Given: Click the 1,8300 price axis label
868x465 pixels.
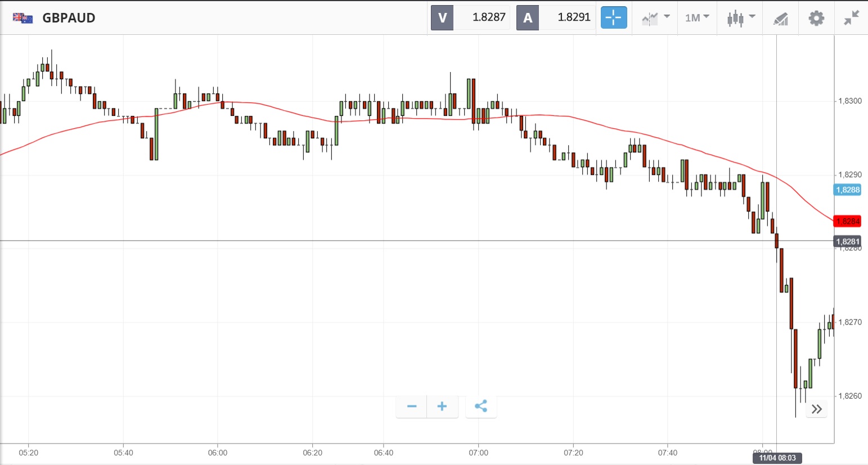Looking at the screenshot, I should tap(850, 101).
